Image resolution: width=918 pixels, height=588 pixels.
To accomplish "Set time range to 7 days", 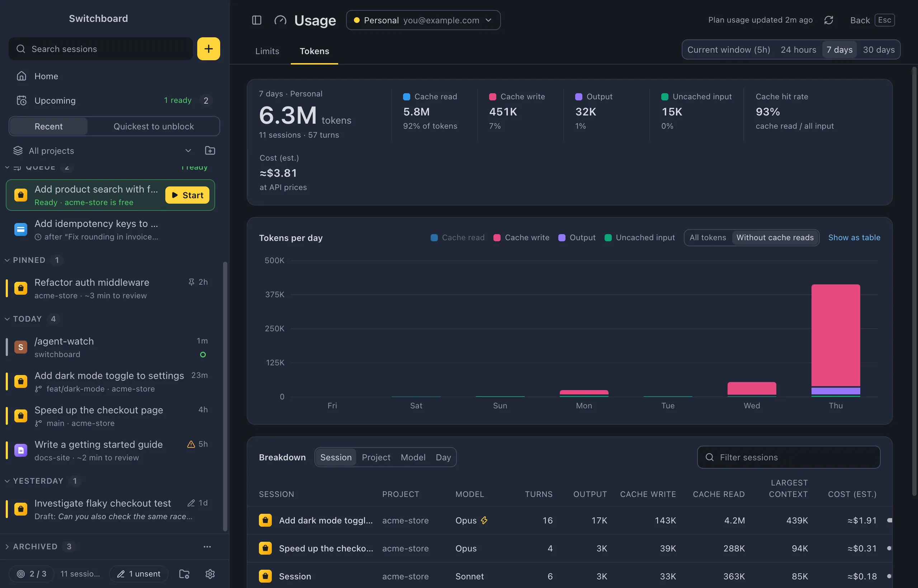I will (x=839, y=49).
